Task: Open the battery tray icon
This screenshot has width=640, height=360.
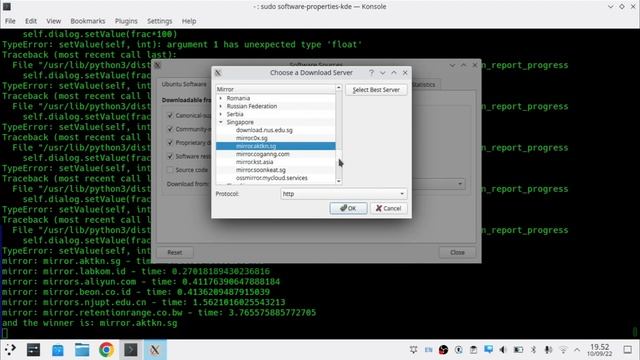Action: click(518, 350)
